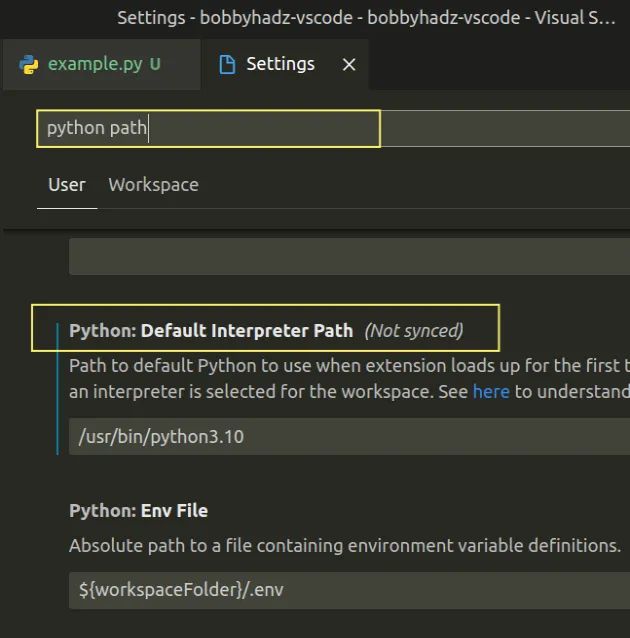630x638 pixels.
Task: Click the Python file icon on example.py tab
Action: [27, 64]
